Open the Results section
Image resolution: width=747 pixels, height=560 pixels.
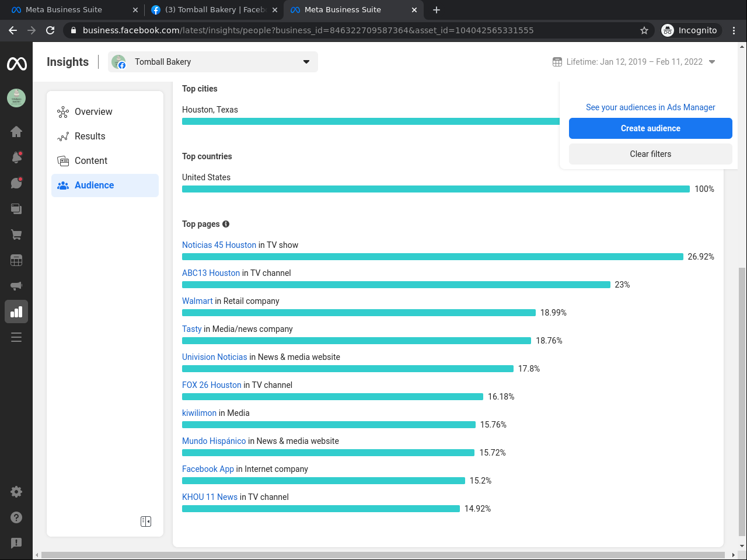(x=105, y=136)
